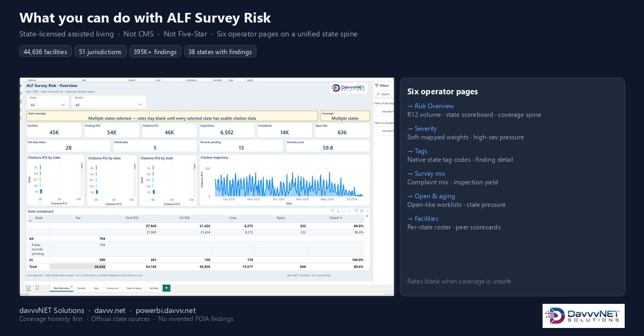Follow the Facilities link in operator pages
The height and width of the screenshot is (336, 644).
tap(423, 219)
